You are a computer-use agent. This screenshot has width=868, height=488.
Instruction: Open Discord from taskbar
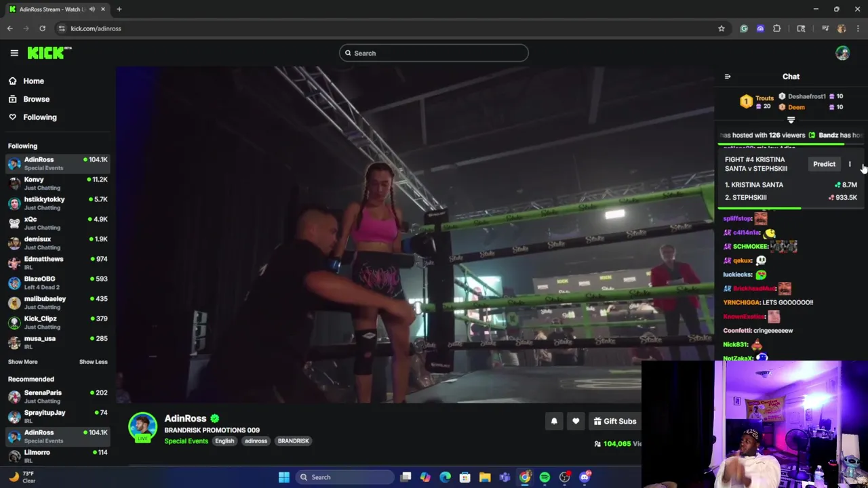(585, 477)
